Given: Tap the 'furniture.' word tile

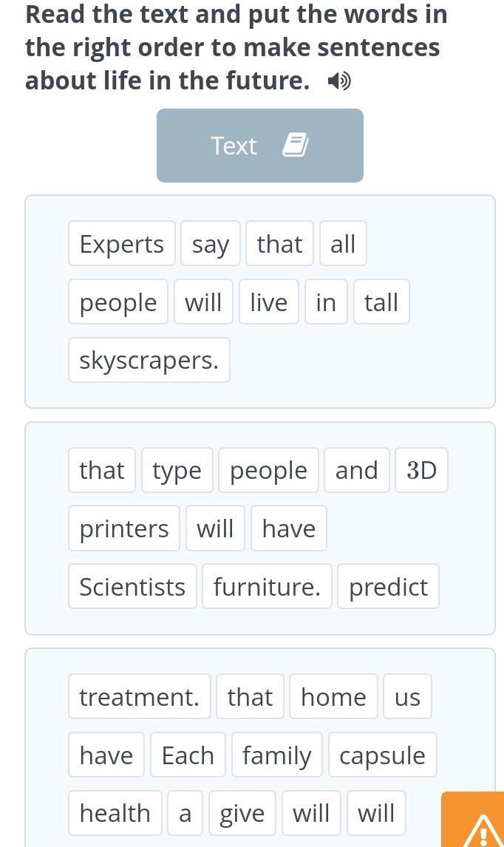Looking at the screenshot, I should tap(267, 587).
